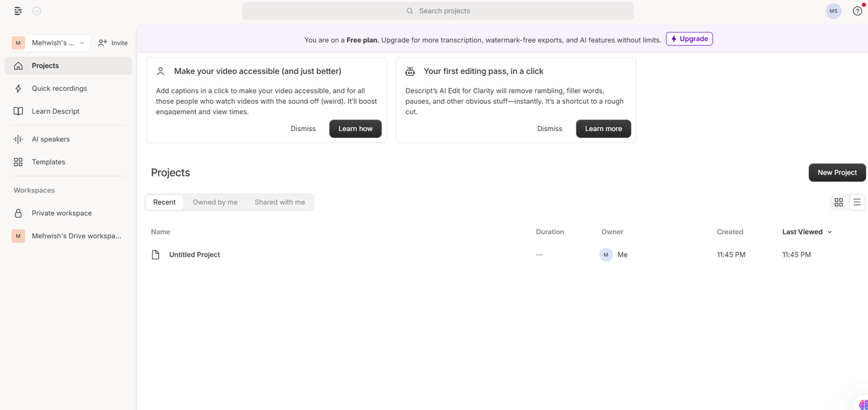Viewport: 868px width, 410px height.
Task: Click the Quick recordings lightning icon
Action: pos(18,88)
